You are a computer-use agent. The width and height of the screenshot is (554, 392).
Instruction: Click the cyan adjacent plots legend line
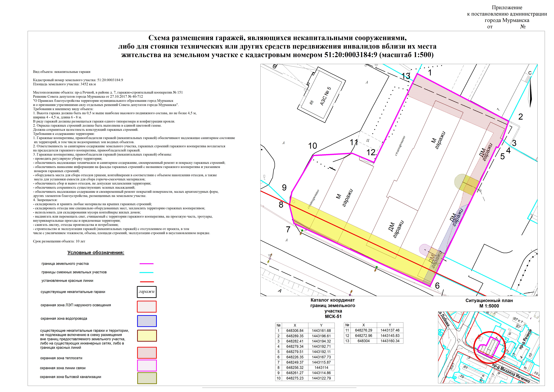pos(147,273)
